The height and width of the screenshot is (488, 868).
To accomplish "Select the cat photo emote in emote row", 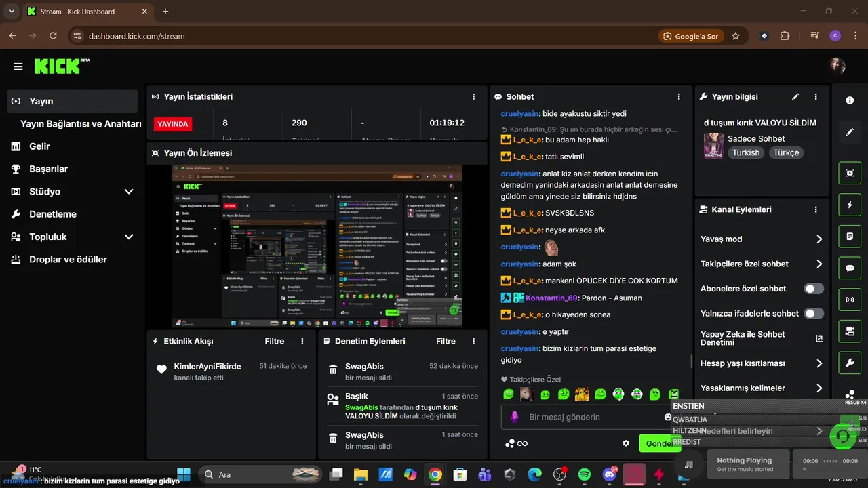I will tap(527, 394).
